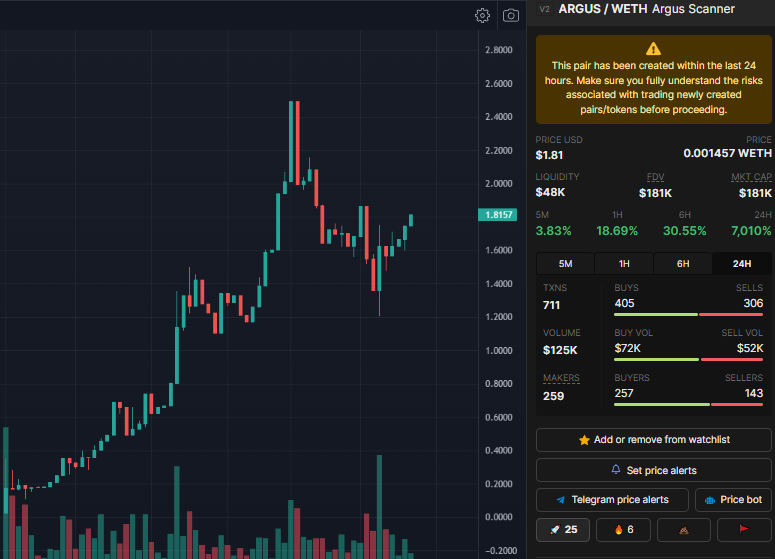
Task: Click the buyers versus sellers ratio bar
Action: pos(689,404)
